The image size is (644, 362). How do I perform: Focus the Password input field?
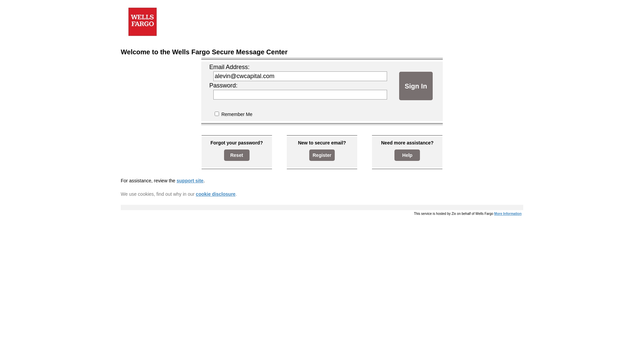click(x=300, y=95)
